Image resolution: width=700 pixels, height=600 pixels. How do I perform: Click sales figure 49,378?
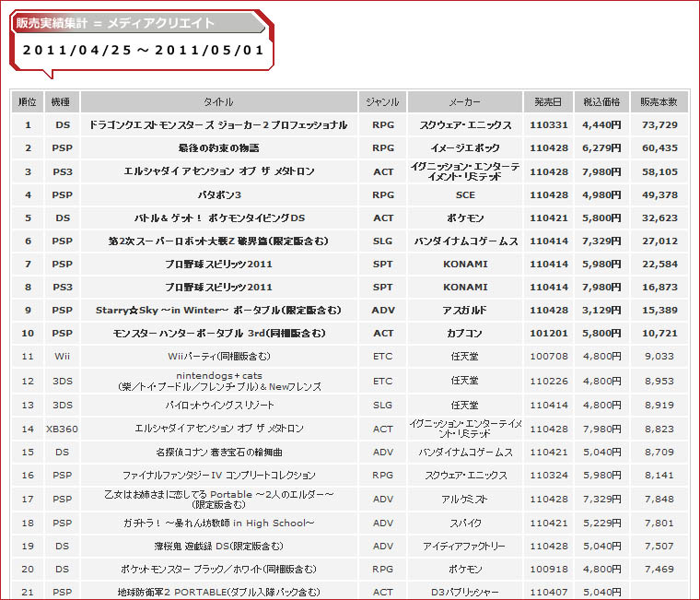click(659, 194)
